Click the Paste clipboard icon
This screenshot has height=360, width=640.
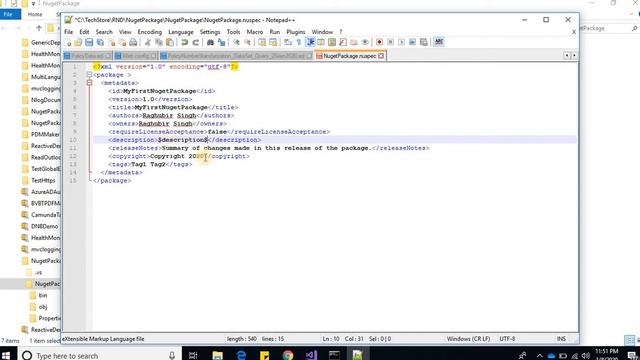click(x=170, y=42)
